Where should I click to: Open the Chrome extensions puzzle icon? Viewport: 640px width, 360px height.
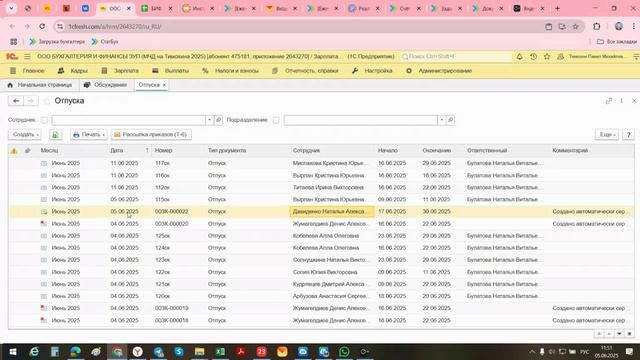[597, 27]
